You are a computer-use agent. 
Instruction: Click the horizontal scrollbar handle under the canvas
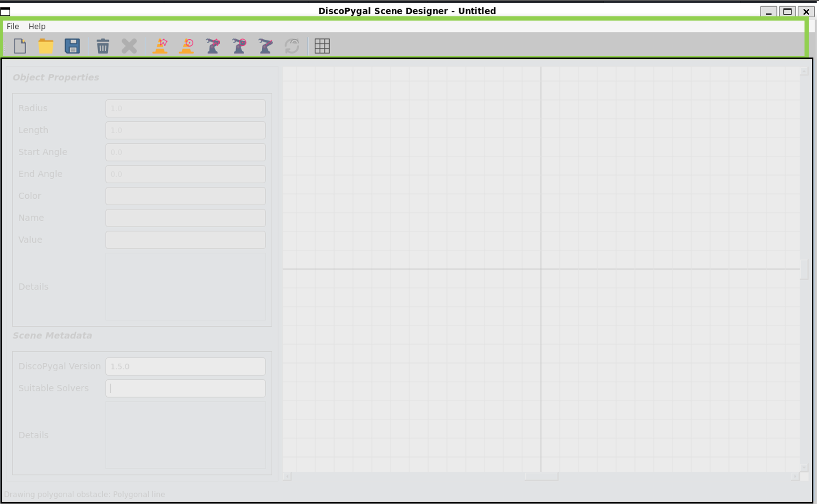[x=541, y=476]
